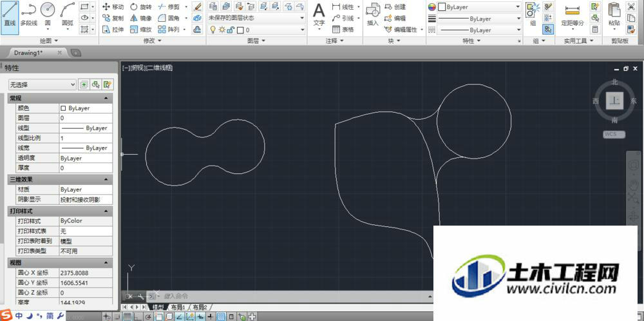
Task: Collapse the 常规 section
Action: [106, 98]
